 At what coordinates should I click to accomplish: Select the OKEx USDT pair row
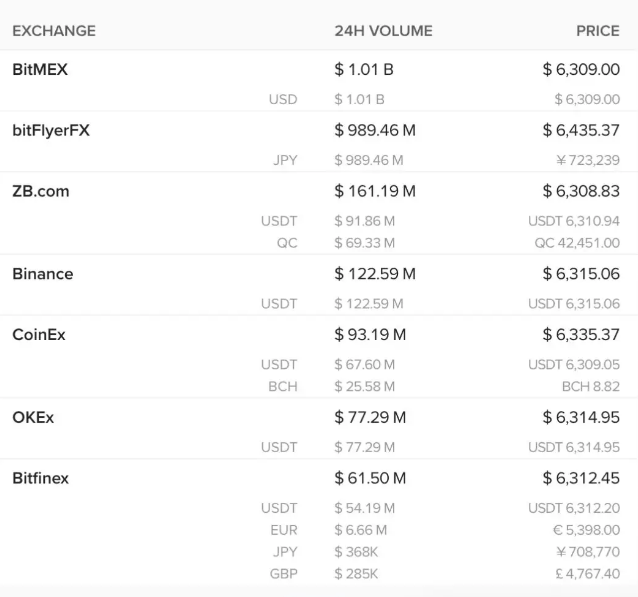point(319,447)
